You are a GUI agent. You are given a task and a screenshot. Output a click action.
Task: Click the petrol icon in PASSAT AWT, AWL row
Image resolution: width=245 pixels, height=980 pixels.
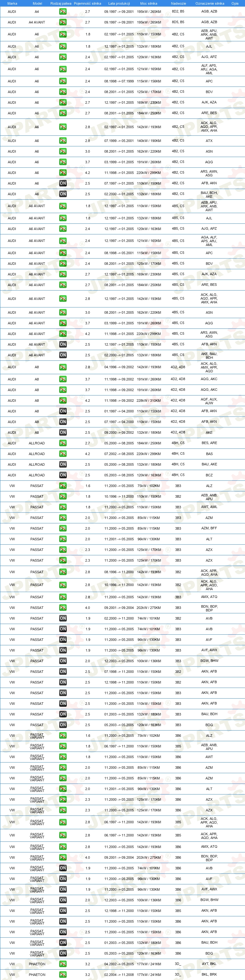pos(63,507)
